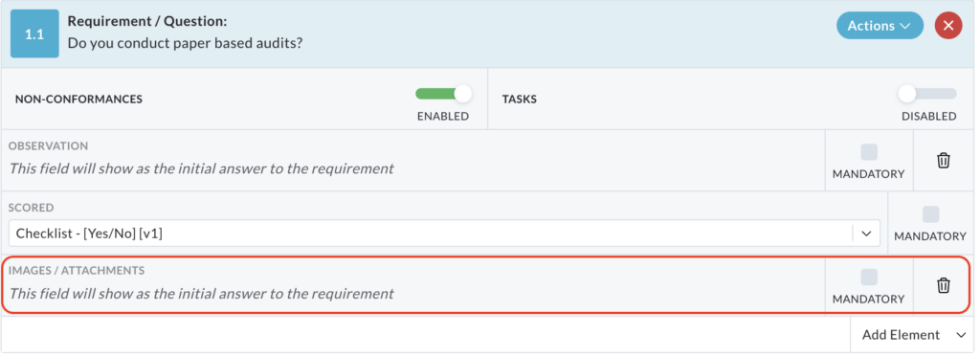The image size is (980, 357).
Task: Remove the Images / Attachments element via trash
Action: (x=943, y=286)
